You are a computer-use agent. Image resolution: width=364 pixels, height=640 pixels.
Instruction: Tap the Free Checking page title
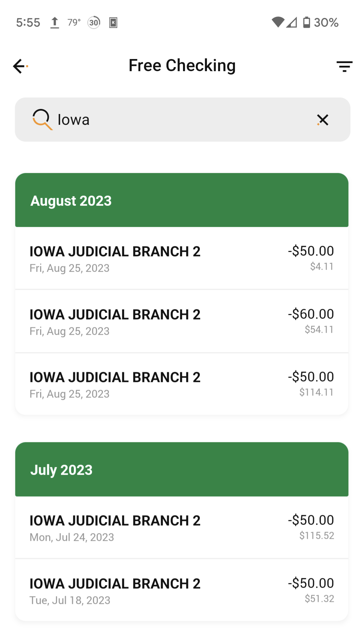point(182,65)
